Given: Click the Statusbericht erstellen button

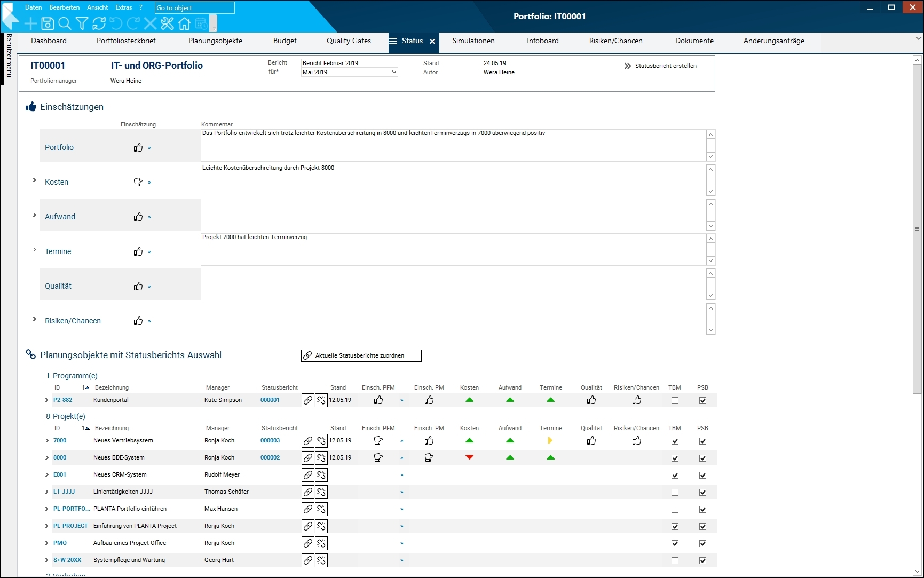Looking at the screenshot, I should point(666,66).
